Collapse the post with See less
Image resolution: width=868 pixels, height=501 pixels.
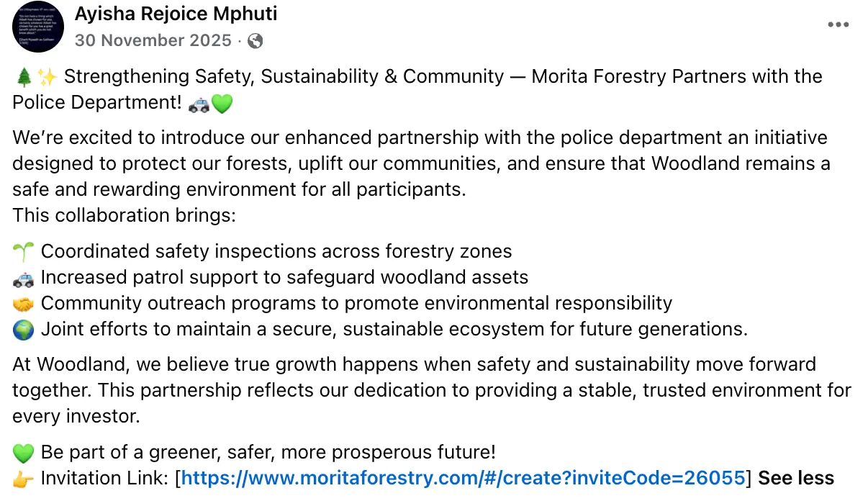click(796, 478)
